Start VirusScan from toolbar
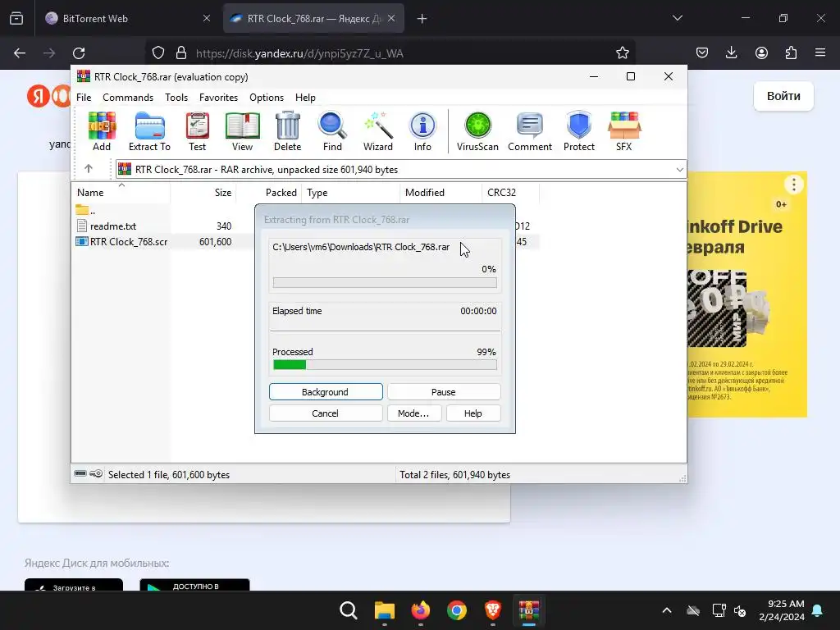Screen dimensions: 840x630 point(477,131)
